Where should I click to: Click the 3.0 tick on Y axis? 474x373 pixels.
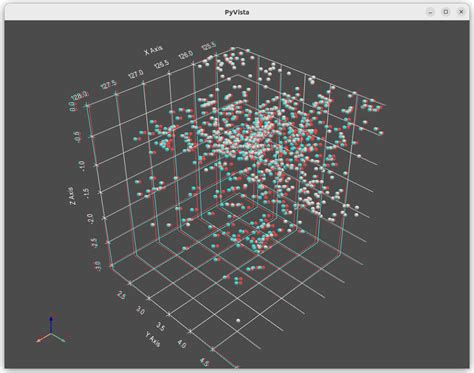[x=140, y=311]
